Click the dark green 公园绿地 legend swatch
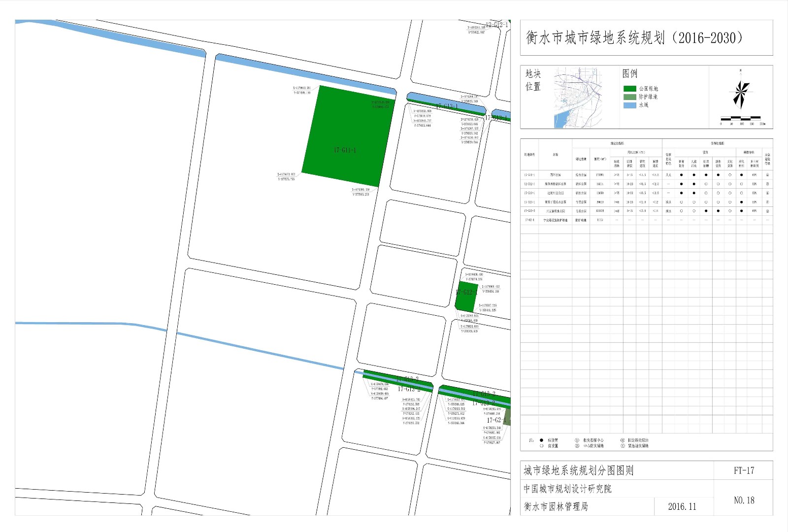788x532 pixels. click(x=629, y=89)
